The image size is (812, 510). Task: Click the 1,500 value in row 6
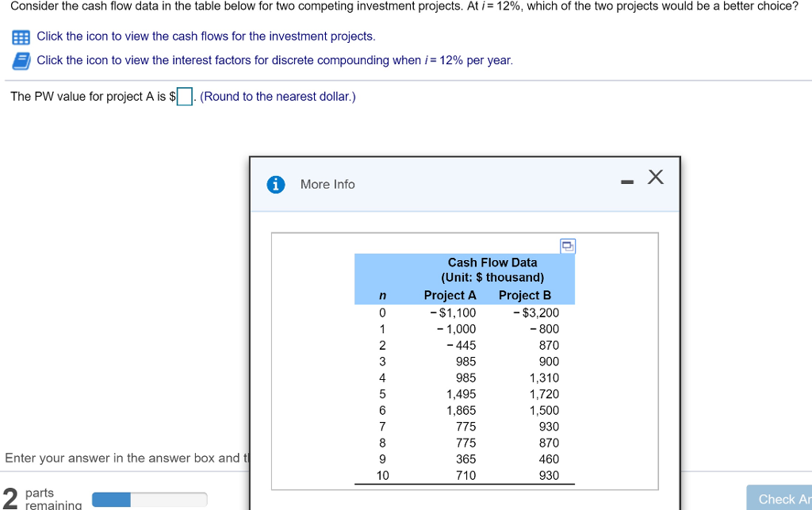[544, 411]
